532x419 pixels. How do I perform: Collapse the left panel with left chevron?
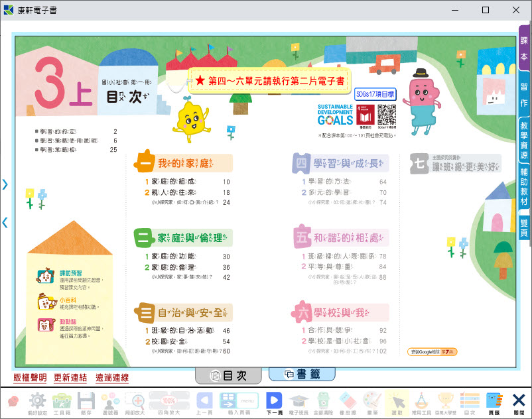[x=5, y=223]
